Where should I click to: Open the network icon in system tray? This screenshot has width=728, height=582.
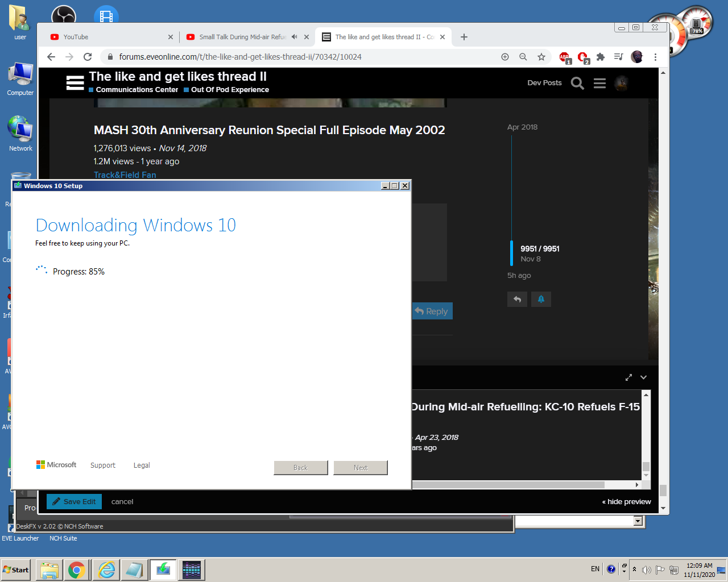[674, 570]
